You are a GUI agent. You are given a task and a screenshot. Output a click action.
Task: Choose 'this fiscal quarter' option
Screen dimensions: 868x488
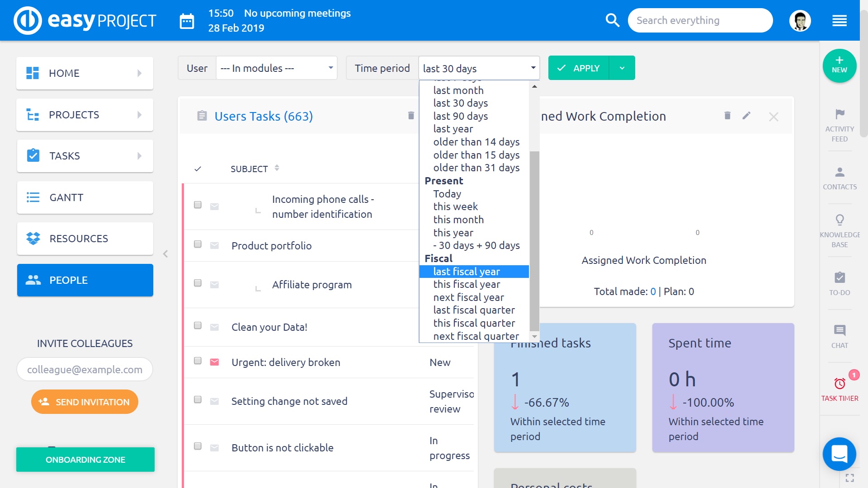click(x=474, y=323)
